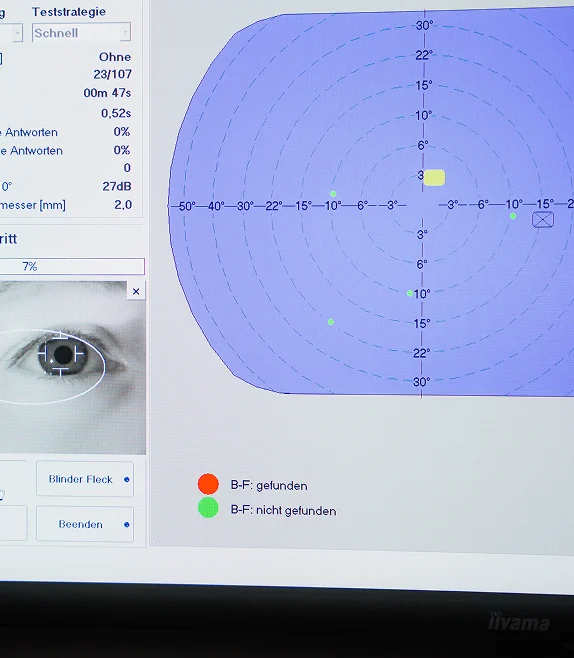Click the Teststrategie label
The image size is (574, 658).
coord(69,12)
